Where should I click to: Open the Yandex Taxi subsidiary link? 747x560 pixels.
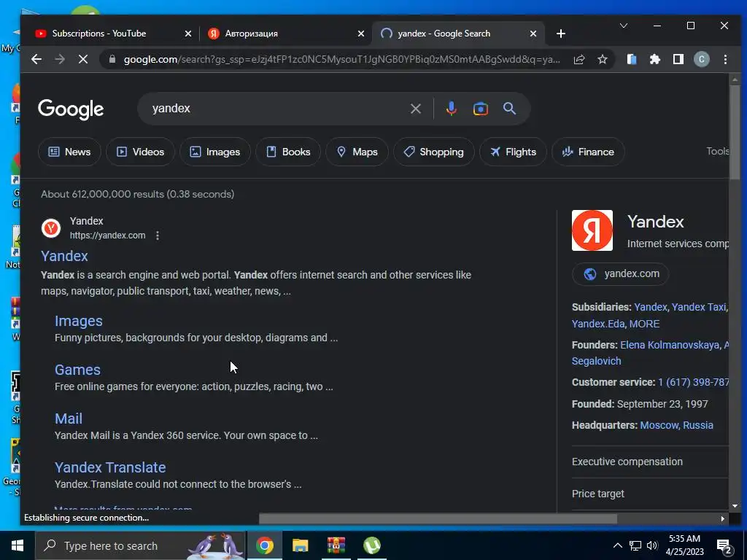[x=698, y=307]
